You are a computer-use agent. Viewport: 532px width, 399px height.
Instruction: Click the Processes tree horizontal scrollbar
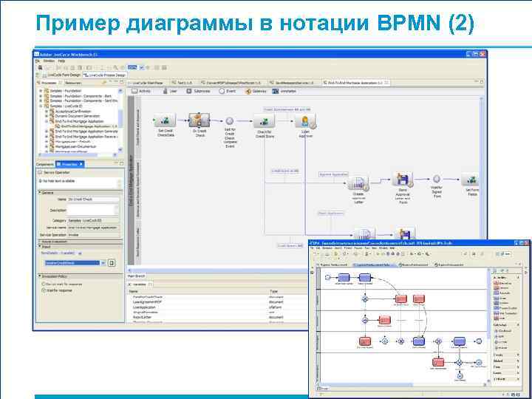click(x=77, y=155)
